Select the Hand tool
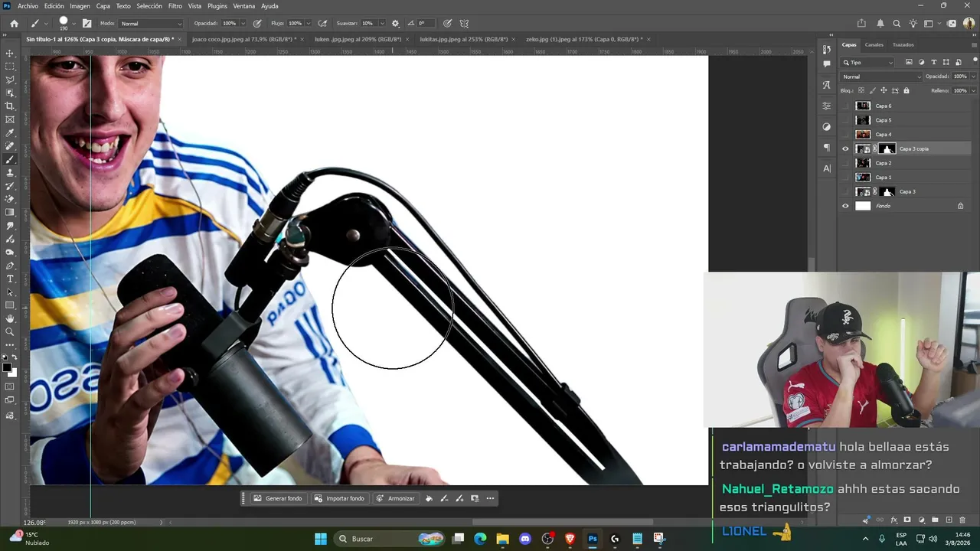 pyautogui.click(x=10, y=318)
